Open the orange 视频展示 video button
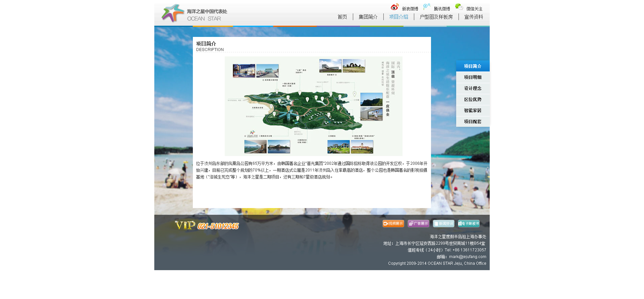The width and height of the screenshot is (644, 299). click(393, 223)
